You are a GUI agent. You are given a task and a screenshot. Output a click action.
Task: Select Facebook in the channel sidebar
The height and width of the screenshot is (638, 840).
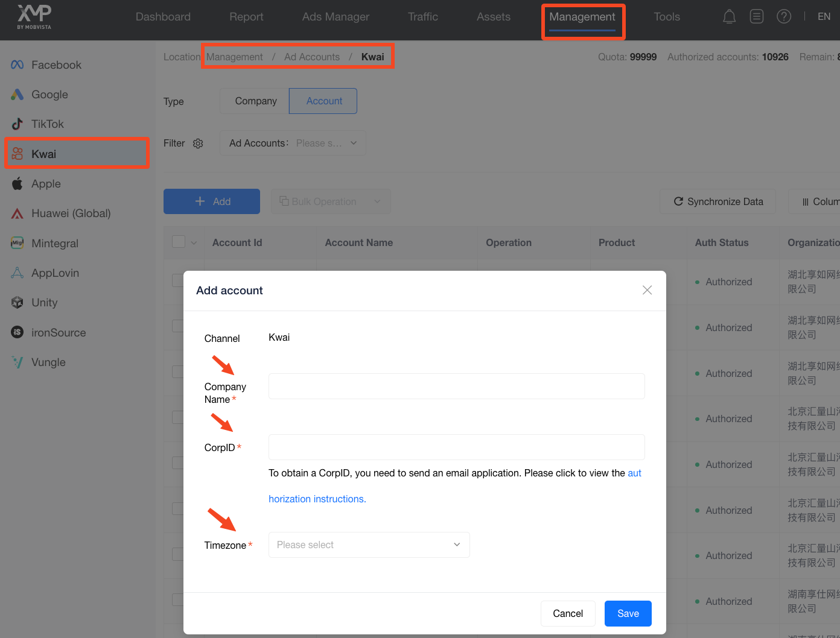pos(56,65)
